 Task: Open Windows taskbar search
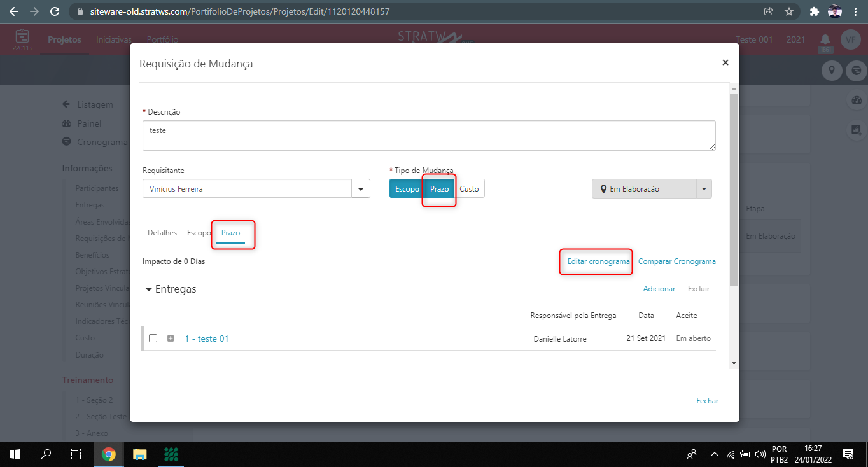tap(46, 454)
